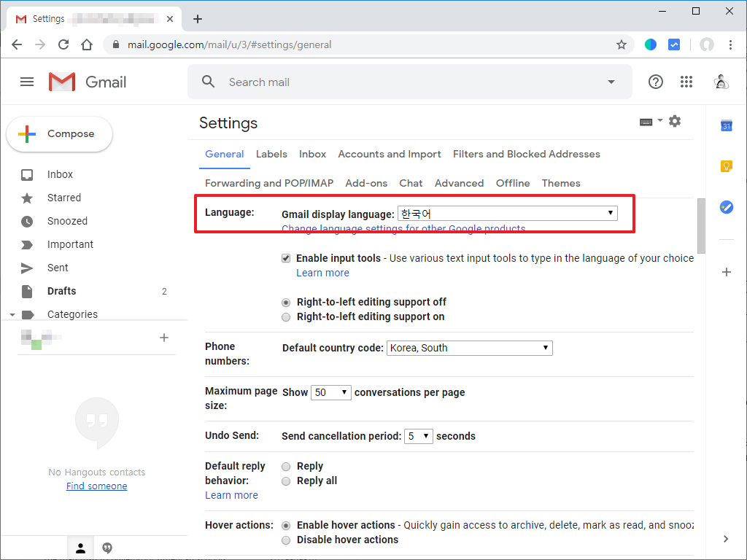The width and height of the screenshot is (747, 560).
Task: Click the teal circle browser extension
Action: [650, 44]
